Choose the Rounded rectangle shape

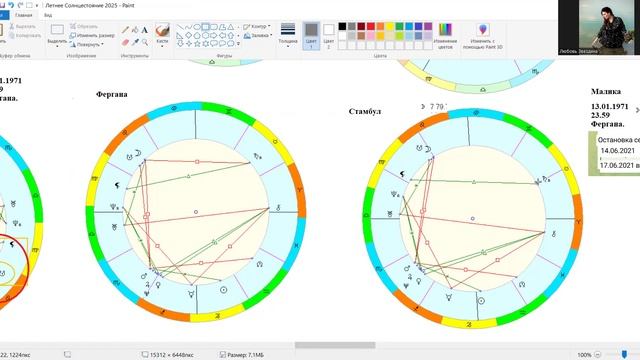[214, 27]
